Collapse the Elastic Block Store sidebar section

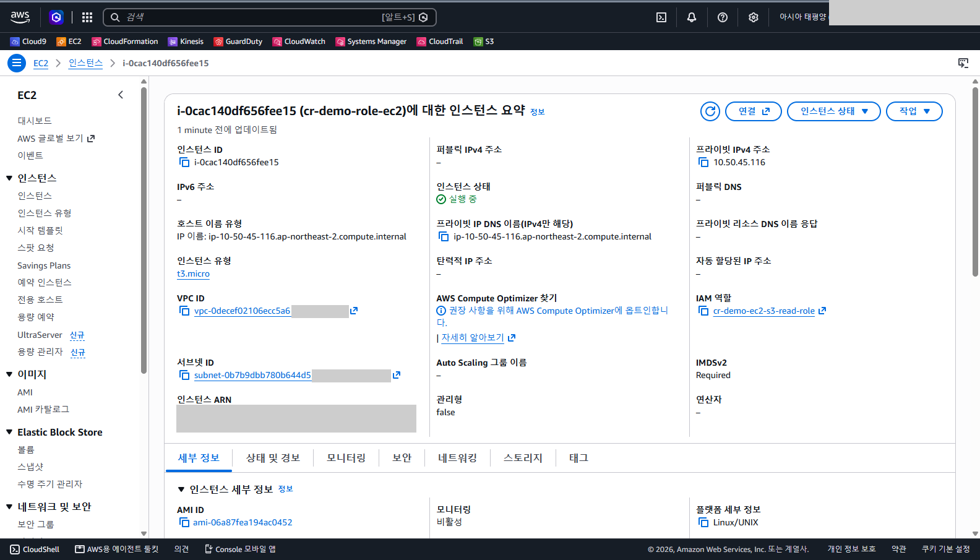click(x=9, y=432)
